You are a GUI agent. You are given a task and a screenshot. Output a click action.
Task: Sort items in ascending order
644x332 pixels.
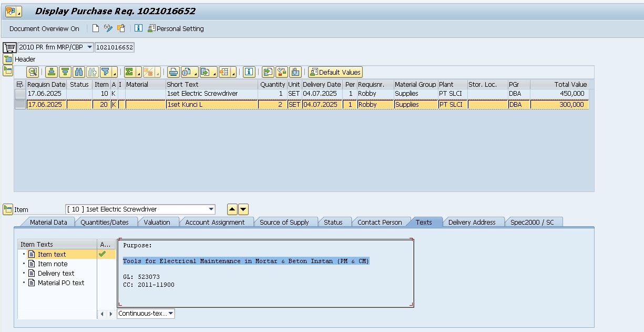pos(51,72)
